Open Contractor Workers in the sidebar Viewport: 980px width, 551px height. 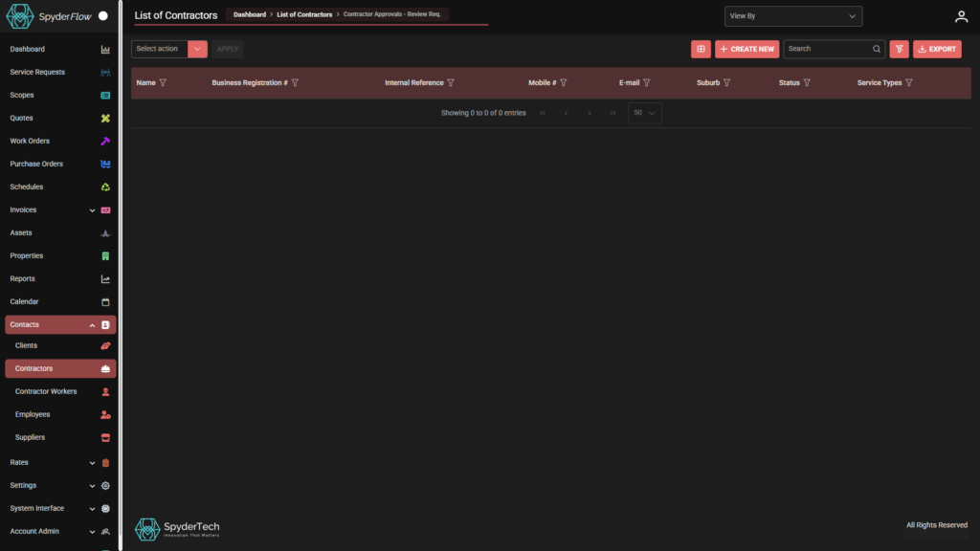coord(46,391)
